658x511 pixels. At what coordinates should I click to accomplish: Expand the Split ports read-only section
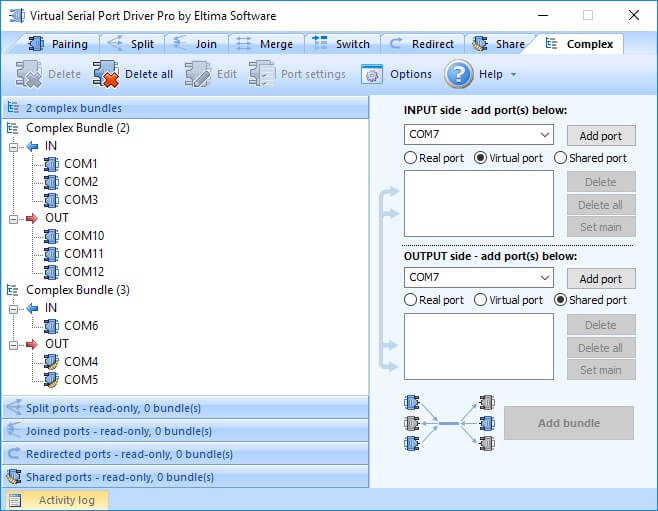[x=185, y=408]
